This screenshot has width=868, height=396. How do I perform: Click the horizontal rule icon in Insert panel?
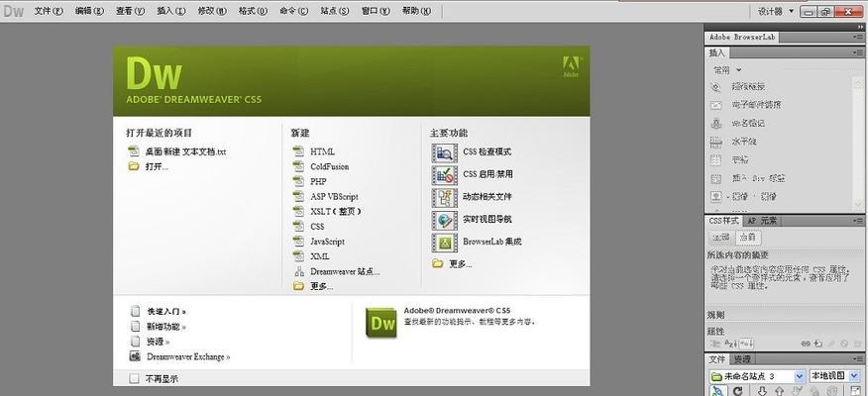(x=715, y=142)
